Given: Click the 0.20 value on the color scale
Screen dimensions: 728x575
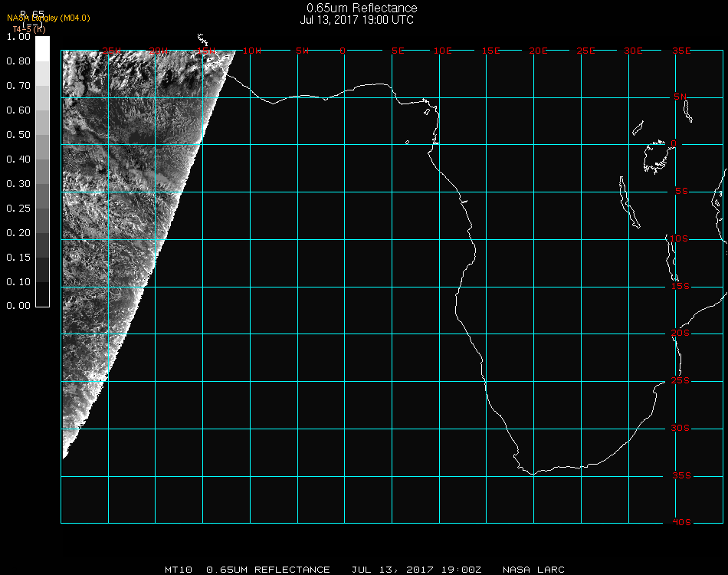Looking at the screenshot, I should [18, 233].
